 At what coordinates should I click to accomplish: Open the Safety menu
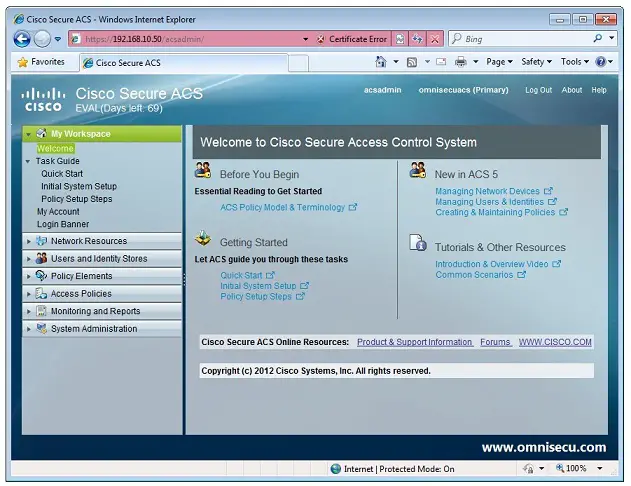tap(536, 62)
